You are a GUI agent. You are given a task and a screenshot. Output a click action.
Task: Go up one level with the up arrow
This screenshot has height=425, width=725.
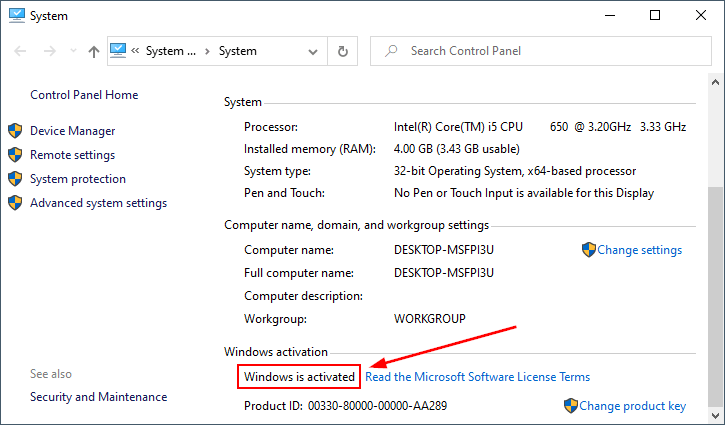point(93,51)
